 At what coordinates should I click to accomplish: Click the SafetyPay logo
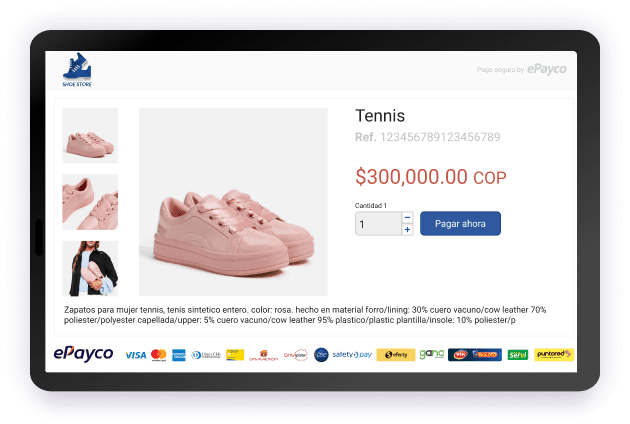[x=352, y=354]
